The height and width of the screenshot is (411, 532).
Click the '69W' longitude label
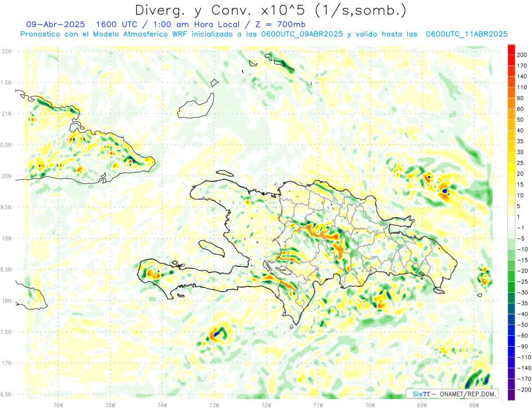422,405
